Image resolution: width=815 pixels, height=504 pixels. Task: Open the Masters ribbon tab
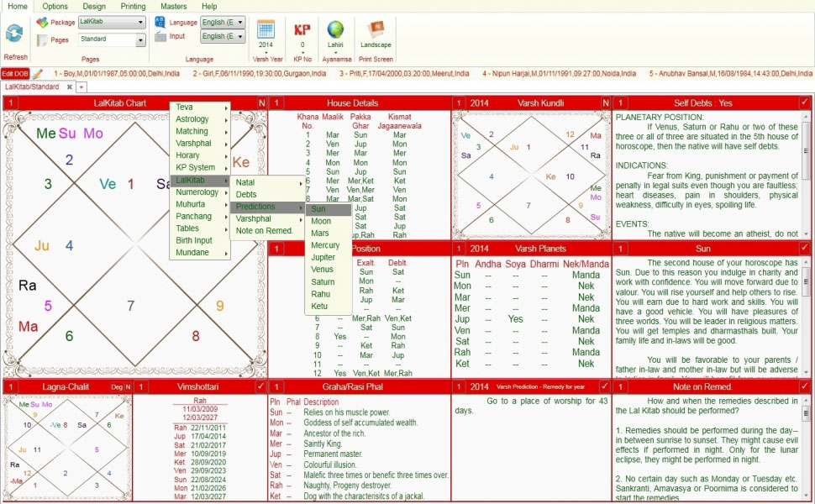174,6
